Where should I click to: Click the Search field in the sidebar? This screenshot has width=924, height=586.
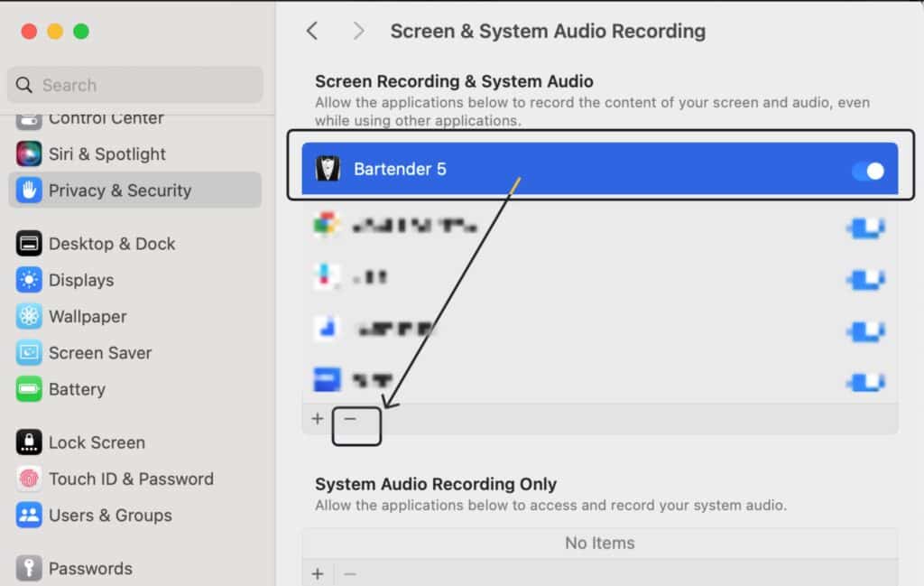(135, 85)
